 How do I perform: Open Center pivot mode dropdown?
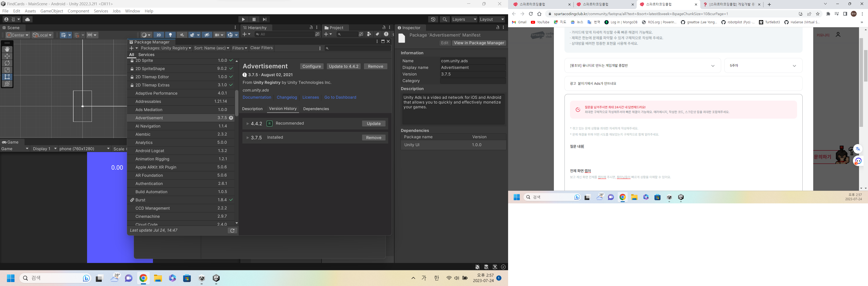click(x=18, y=35)
